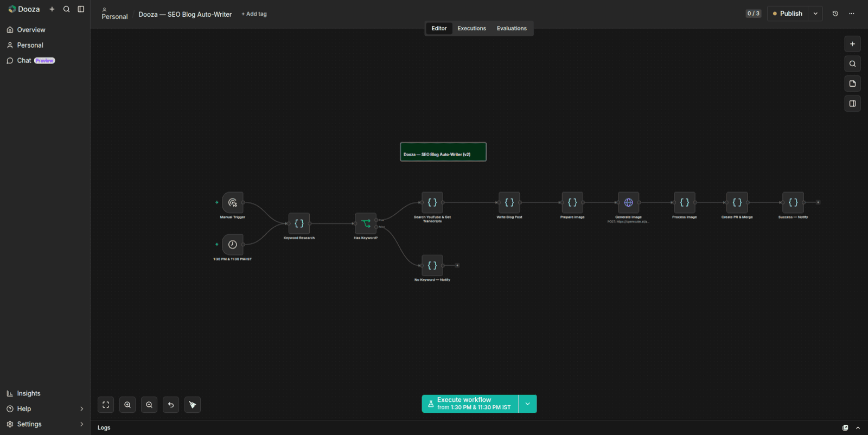Image resolution: width=868 pixels, height=435 pixels.
Task: Expand the Logs panel chevron
Action: coord(858,428)
